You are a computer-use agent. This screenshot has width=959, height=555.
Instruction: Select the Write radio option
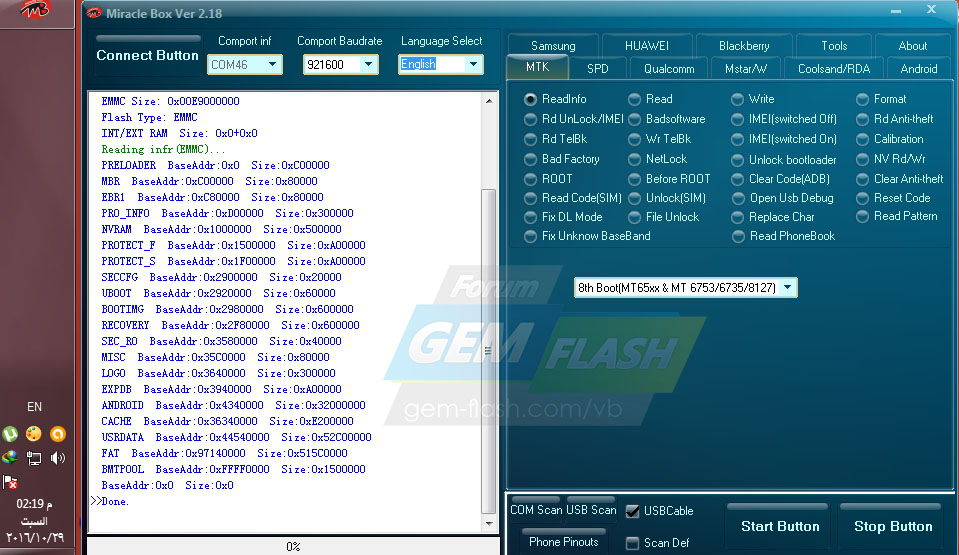click(753, 99)
